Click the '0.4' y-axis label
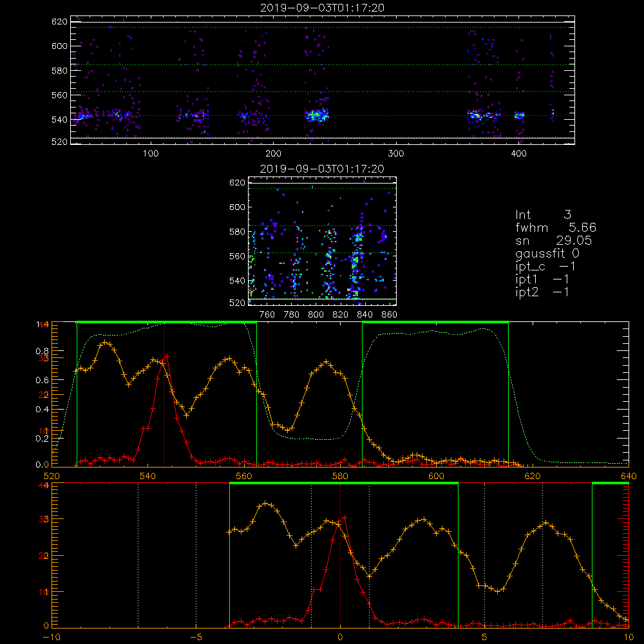The image size is (644, 644). [x=43, y=410]
